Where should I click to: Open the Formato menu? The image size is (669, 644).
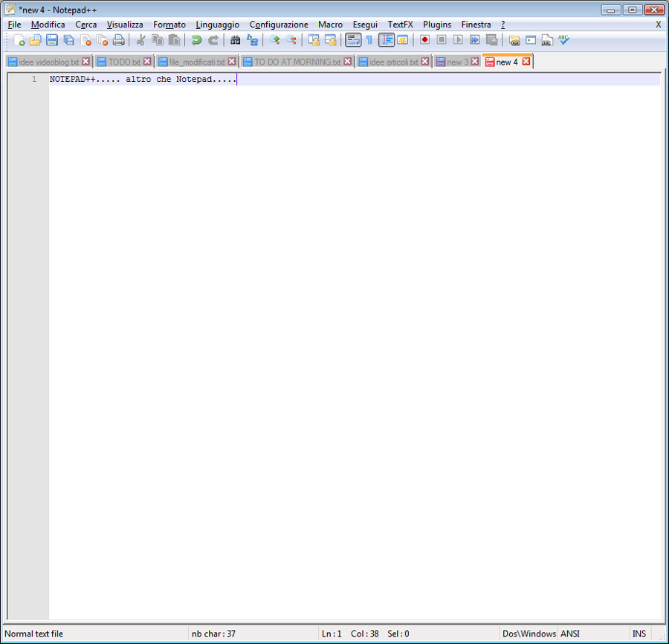click(169, 25)
